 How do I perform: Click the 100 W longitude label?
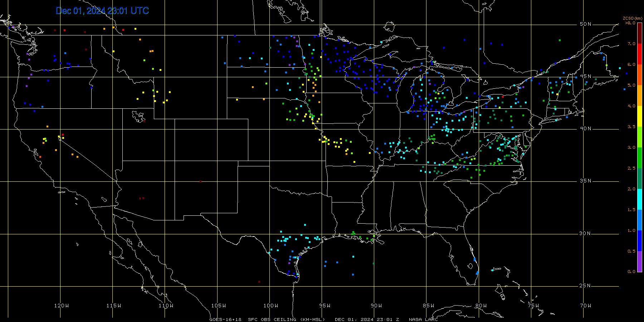tap(271, 306)
